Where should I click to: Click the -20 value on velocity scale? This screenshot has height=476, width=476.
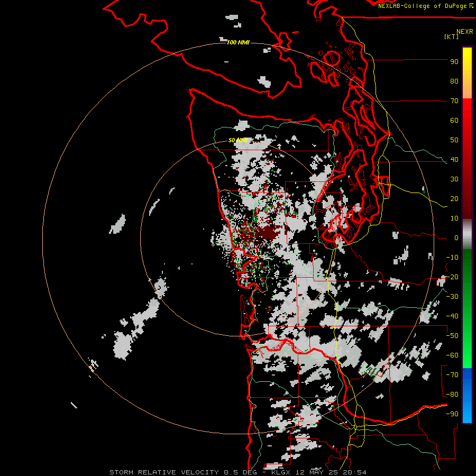(x=452, y=277)
